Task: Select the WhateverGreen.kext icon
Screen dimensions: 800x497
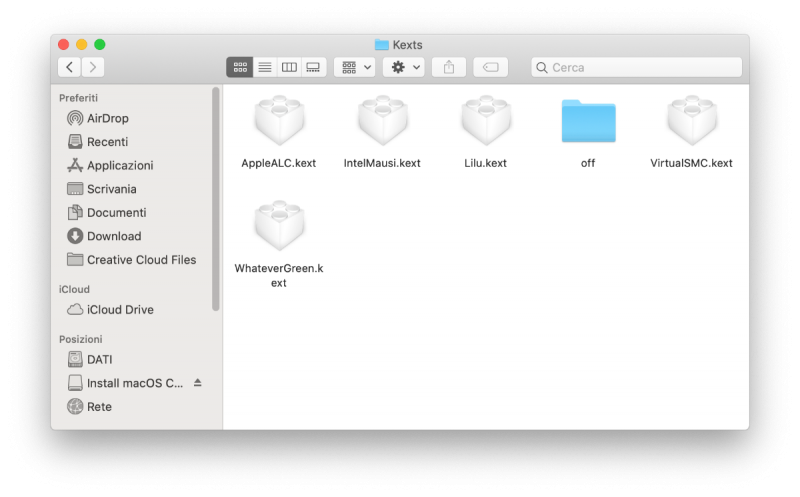Action: 280,226
